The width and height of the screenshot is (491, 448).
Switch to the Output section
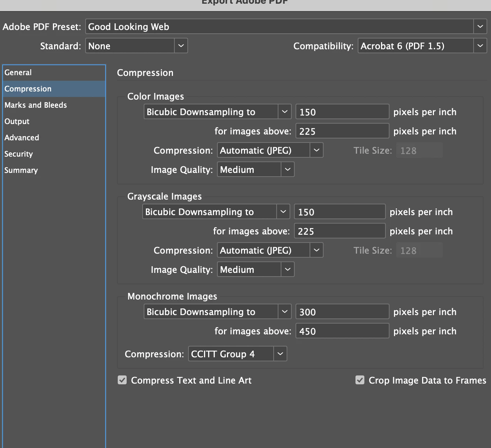54,121
